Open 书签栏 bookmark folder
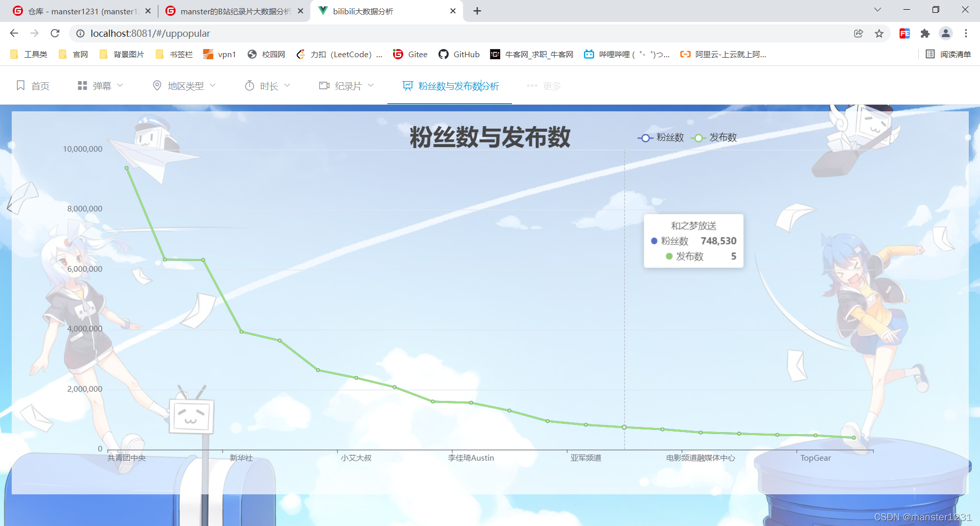Screen dimensions: 980x526 [x=174, y=54]
